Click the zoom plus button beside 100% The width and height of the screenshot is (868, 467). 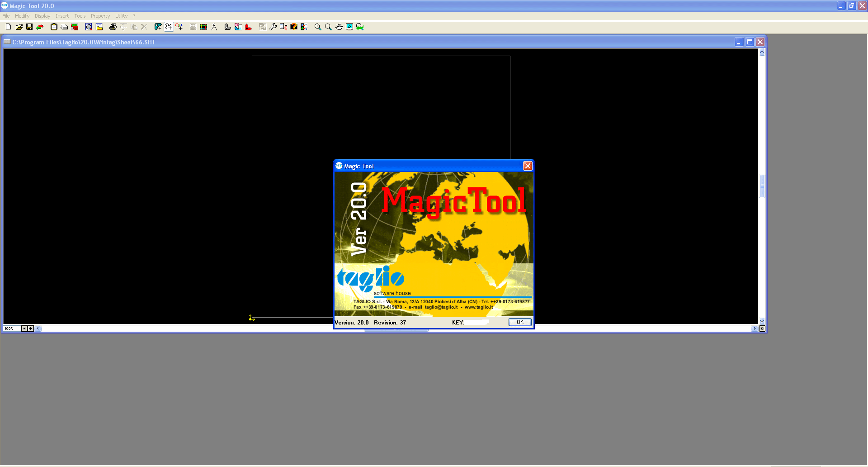click(x=31, y=329)
